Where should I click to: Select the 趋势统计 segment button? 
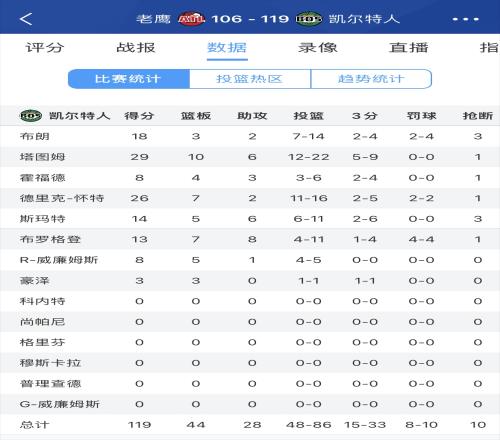point(371,79)
